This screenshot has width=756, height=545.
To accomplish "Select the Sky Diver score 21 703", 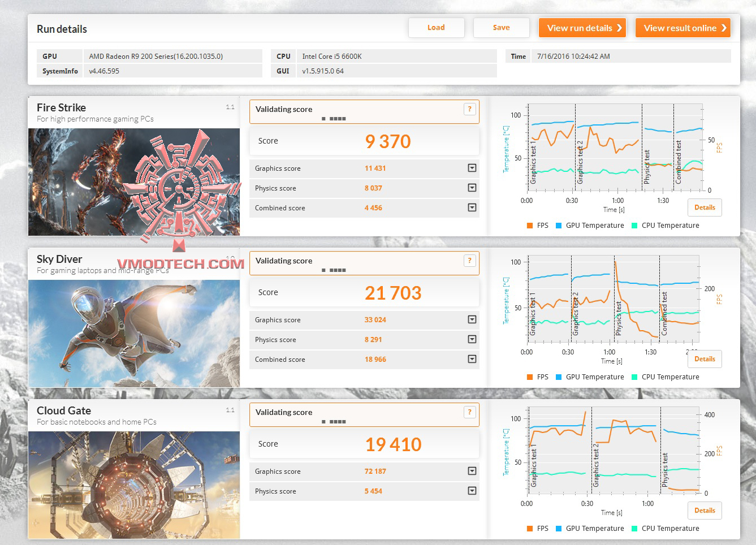I will point(393,293).
